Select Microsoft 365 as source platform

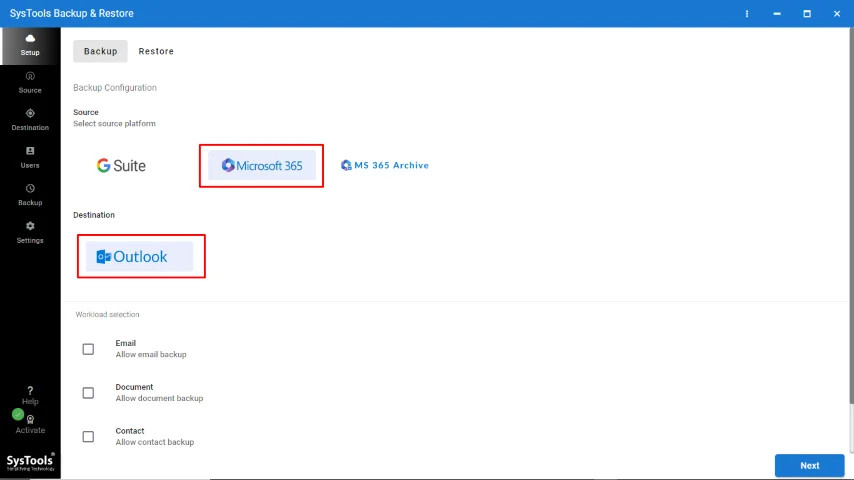[x=262, y=166]
